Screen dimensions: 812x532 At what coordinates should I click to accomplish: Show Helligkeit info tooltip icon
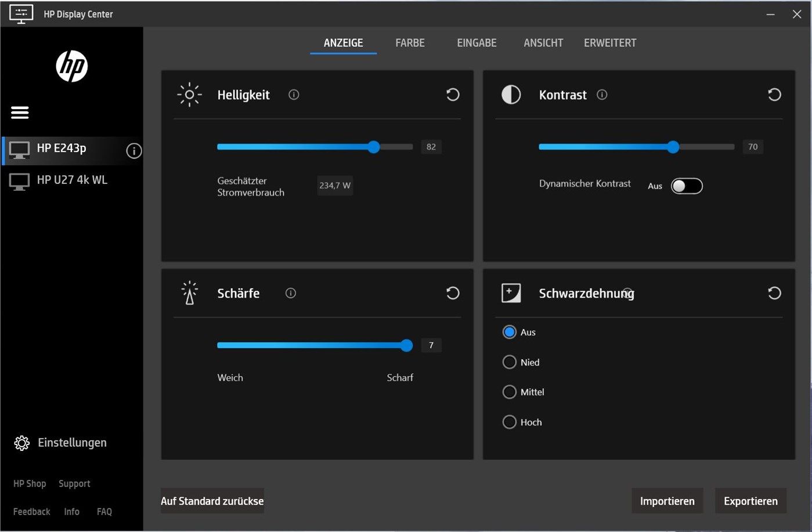[x=294, y=95]
